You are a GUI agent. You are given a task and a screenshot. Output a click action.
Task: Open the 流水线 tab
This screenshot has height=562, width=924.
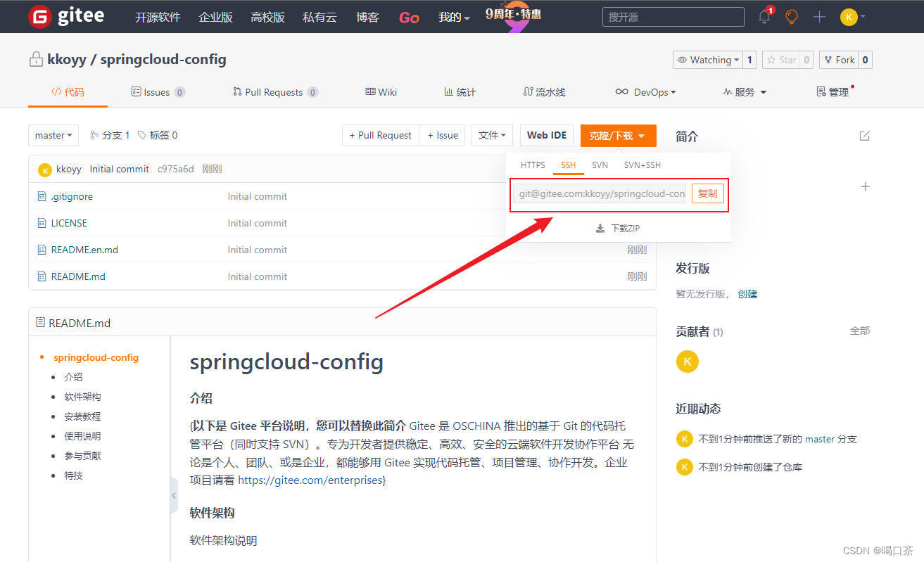point(544,92)
